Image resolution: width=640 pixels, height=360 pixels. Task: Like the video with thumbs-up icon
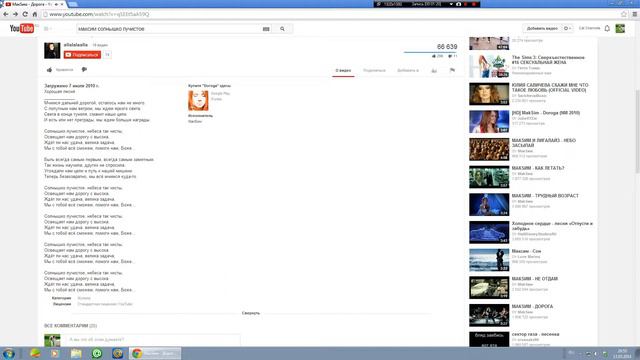click(x=49, y=70)
